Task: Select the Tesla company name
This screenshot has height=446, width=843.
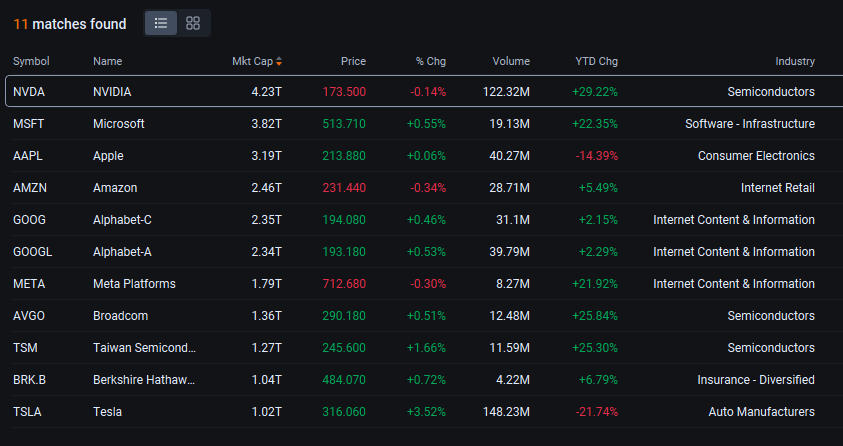Action: 108,412
